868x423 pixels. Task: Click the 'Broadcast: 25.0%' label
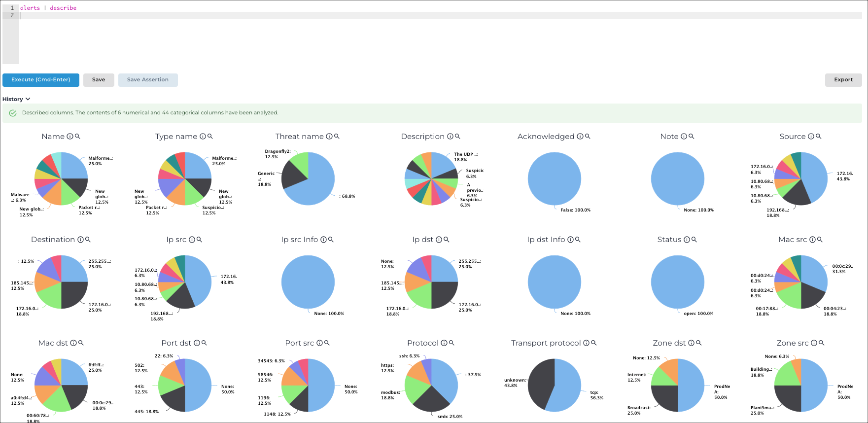639,411
